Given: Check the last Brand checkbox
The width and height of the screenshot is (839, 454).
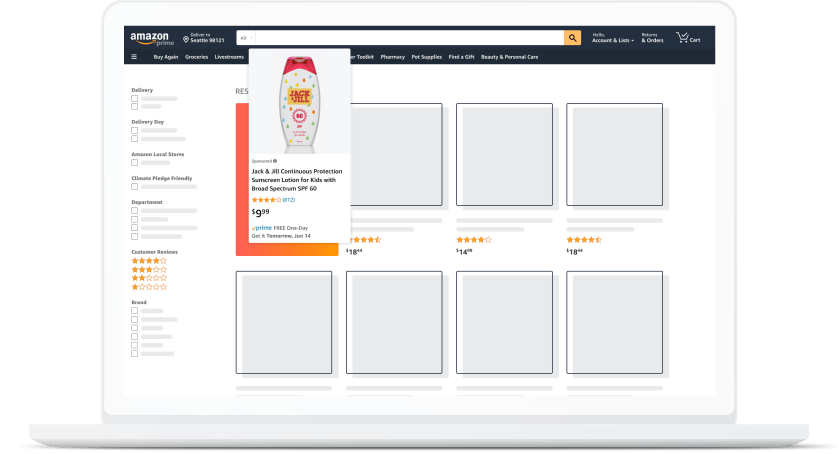Looking at the screenshot, I should point(134,353).
